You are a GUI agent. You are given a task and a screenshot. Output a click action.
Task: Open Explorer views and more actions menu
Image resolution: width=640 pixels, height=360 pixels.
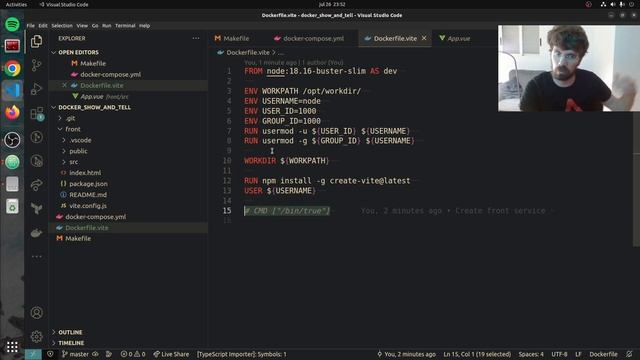(x=196, y=38)
